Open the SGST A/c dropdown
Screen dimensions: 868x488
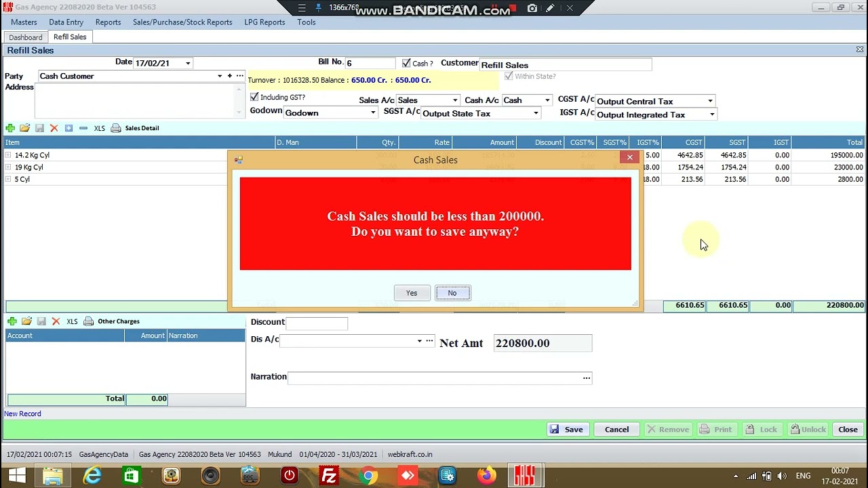pos(536,113)
